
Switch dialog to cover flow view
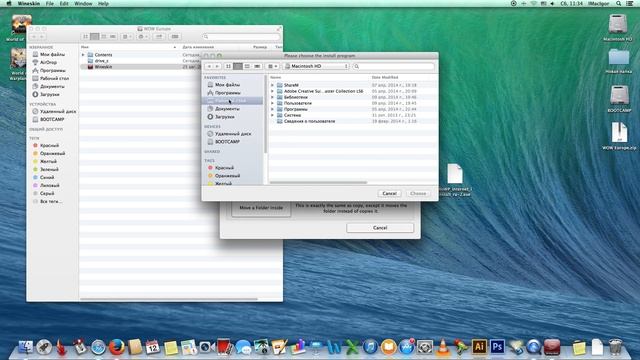coord(257,66)
